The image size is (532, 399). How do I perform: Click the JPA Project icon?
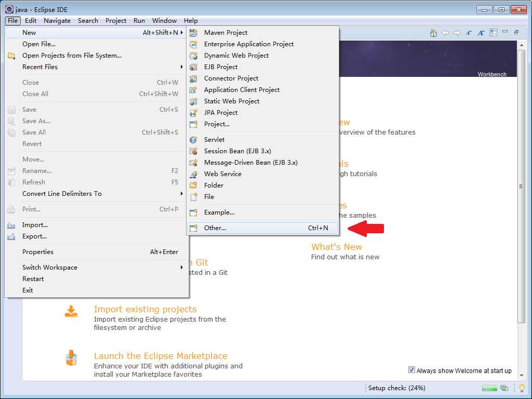[193, 113]
